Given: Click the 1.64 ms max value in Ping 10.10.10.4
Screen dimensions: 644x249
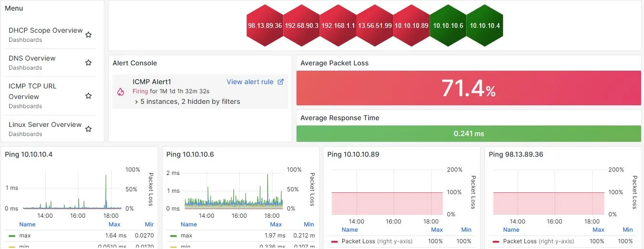Looking at the screenshot, I should tap(116, 236).
